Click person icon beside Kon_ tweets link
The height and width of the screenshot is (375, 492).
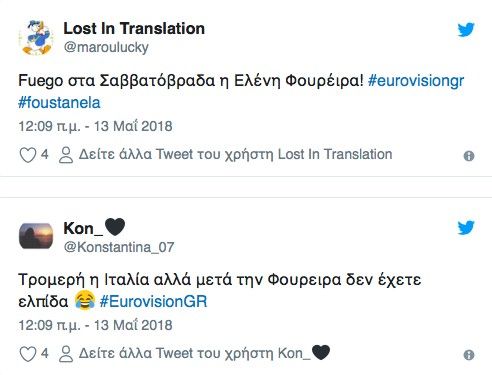pos(66,354)
